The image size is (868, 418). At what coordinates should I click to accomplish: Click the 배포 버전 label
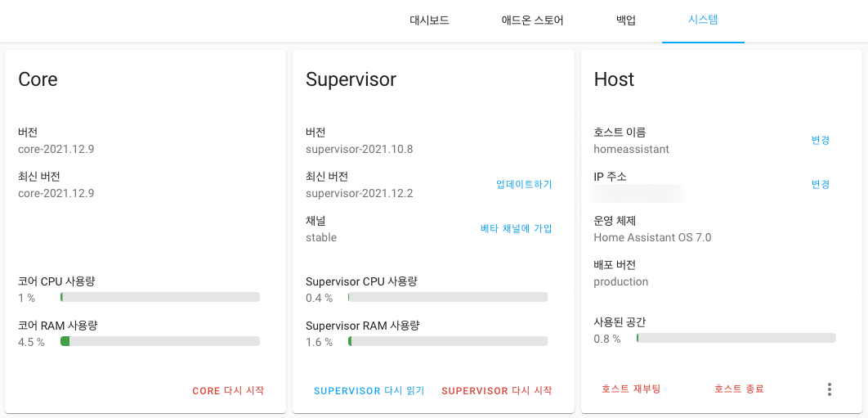(615, 264)
